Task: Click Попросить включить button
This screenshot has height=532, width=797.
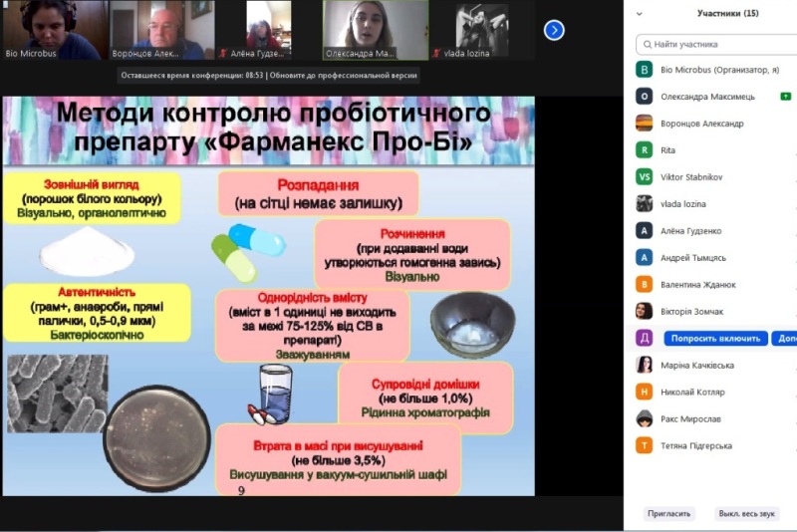Action: point(715,339)
